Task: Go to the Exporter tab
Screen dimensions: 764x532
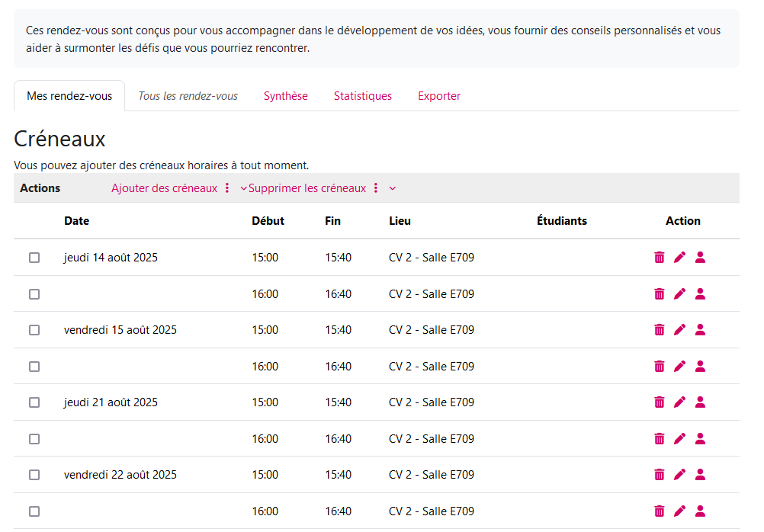Action: (439, 96)
